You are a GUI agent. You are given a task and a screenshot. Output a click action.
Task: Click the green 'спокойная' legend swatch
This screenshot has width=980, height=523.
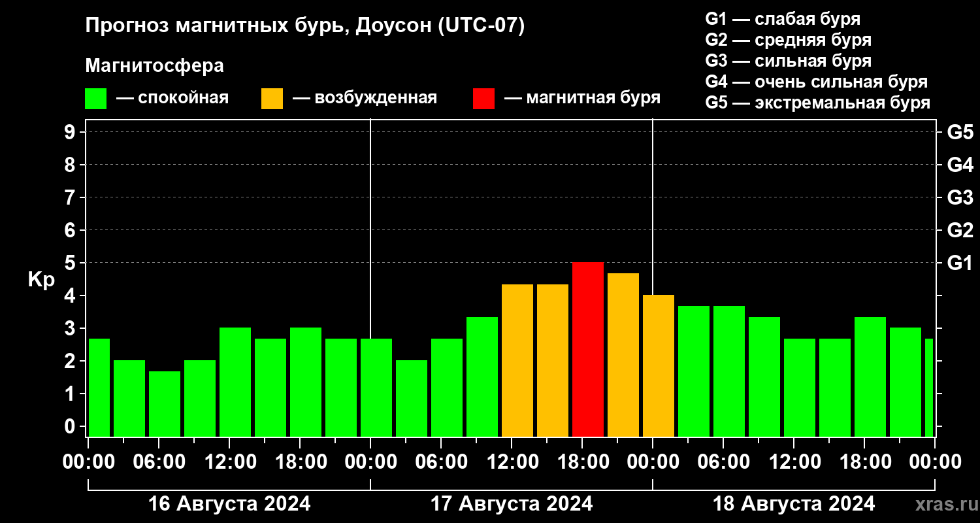pyautogui.click(x=95, y=99)
